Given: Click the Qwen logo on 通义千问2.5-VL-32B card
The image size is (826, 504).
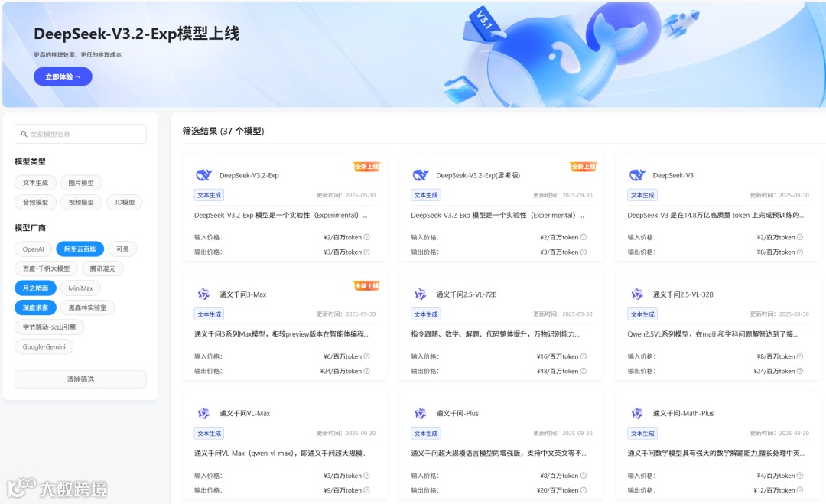Looking at the screenshot, I should (637, 294).
